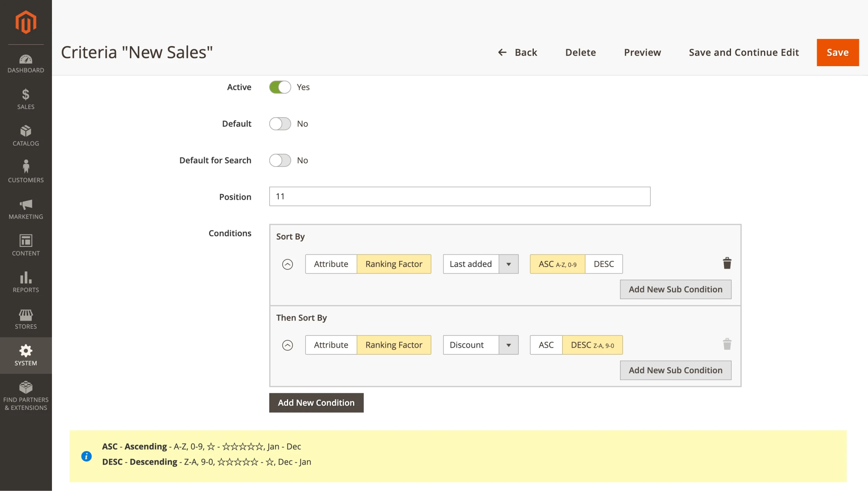This screenshot has height=491, width=868.
Task: Open the Discount attribute dropdown
Action: (509, 345)
